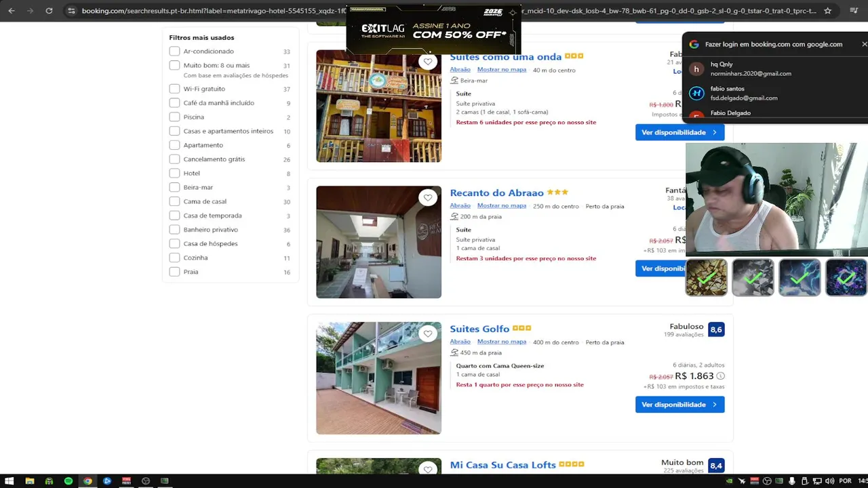Open volume control in system tray
Image resolution: width=868 pixels, height=488 pixels.
(829, 481)
